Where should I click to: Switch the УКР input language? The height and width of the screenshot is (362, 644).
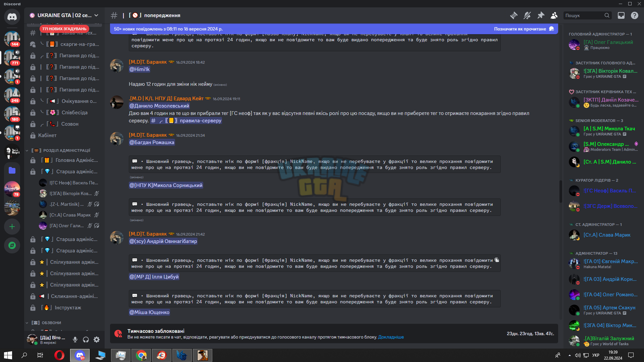point(596,355)
